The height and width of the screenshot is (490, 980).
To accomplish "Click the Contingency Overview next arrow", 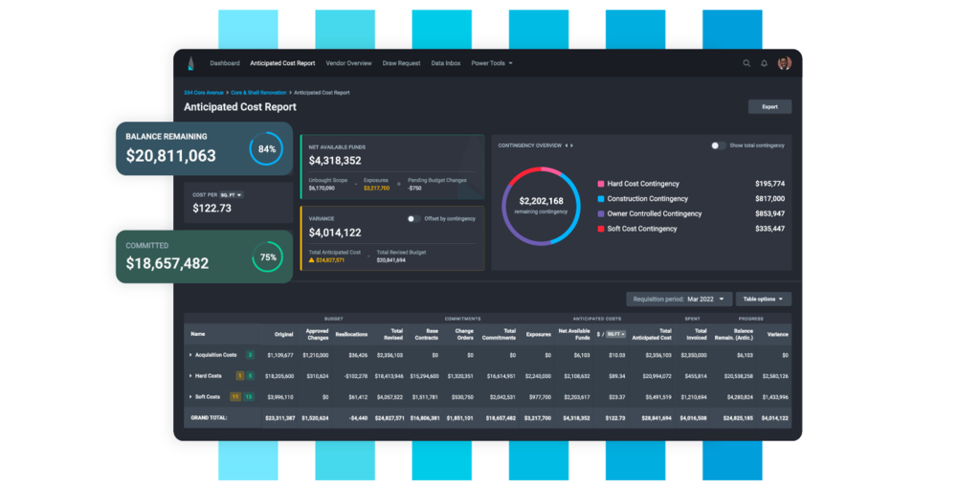I will tap(571, 145).
